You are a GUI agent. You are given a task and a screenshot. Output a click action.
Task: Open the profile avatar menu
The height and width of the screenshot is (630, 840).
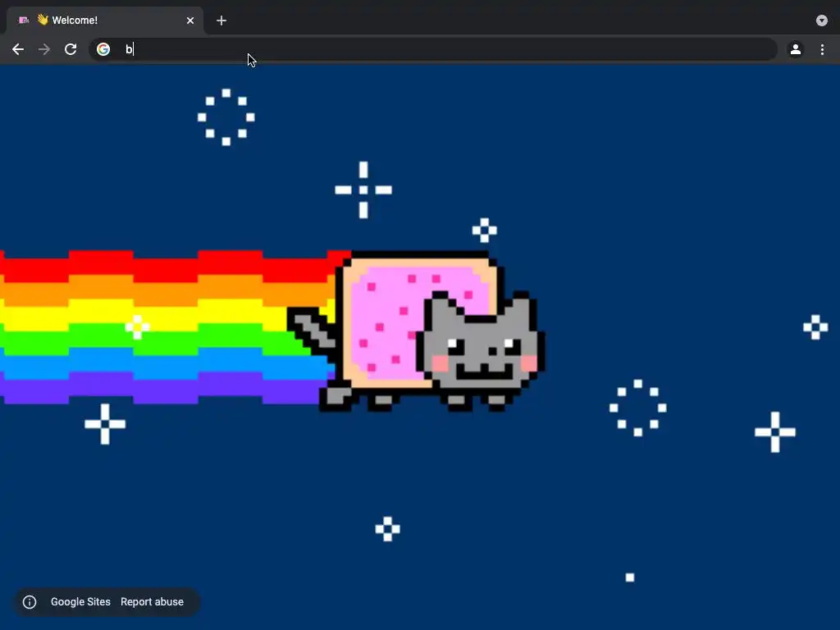(x=796, y=49)
